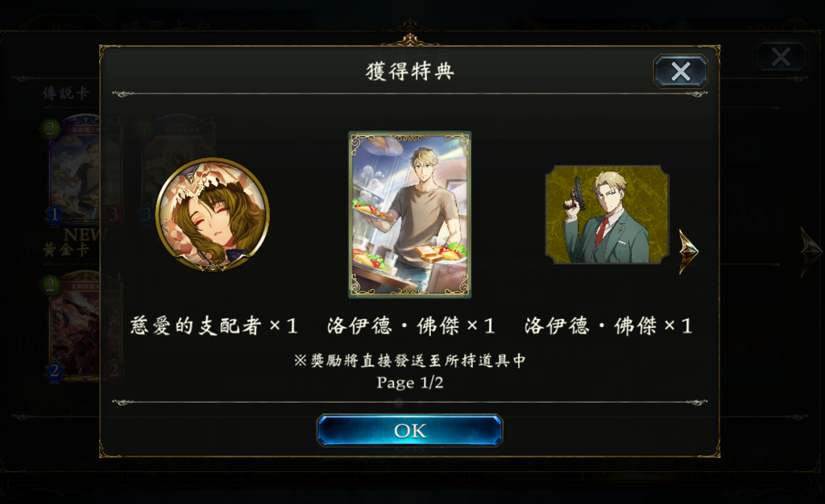Select the dimmed 黃金卡 section heading
Viewport: 825px width, 504px height.
66,249
